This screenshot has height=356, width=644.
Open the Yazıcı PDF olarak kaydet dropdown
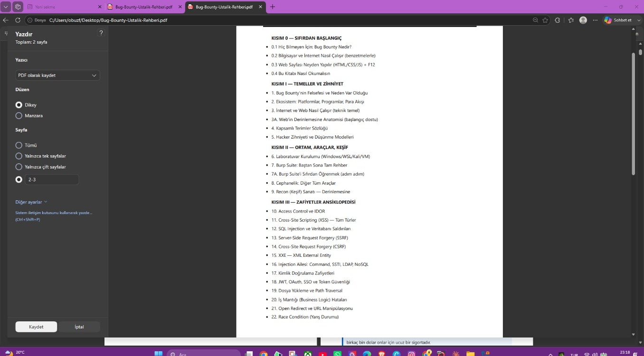tap(58, 75)
